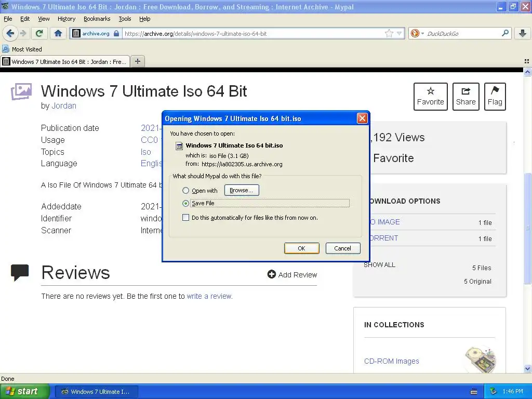
Task: Cancel the file download dialog
Action: 343,248
